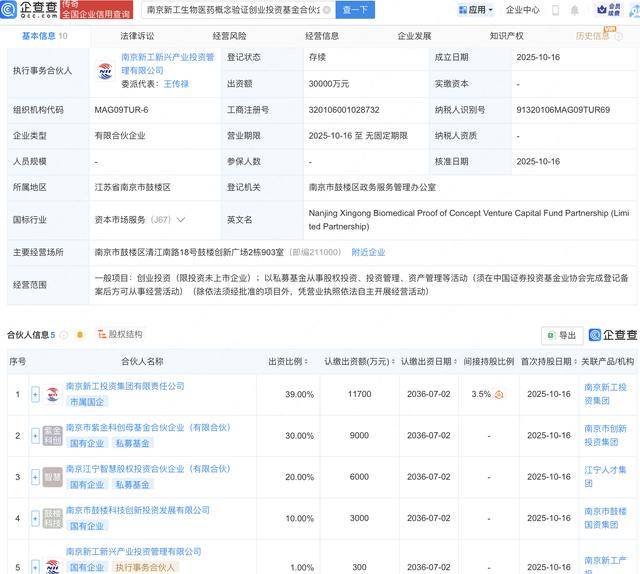
Task: Switch to the 知识产权 tab
Action: click(506, 36)
